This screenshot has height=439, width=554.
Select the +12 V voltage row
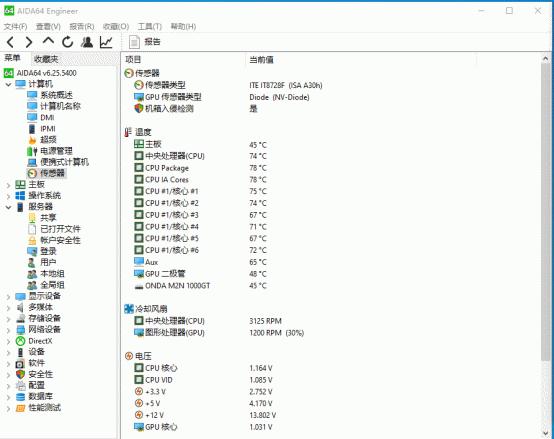[205, 415]
